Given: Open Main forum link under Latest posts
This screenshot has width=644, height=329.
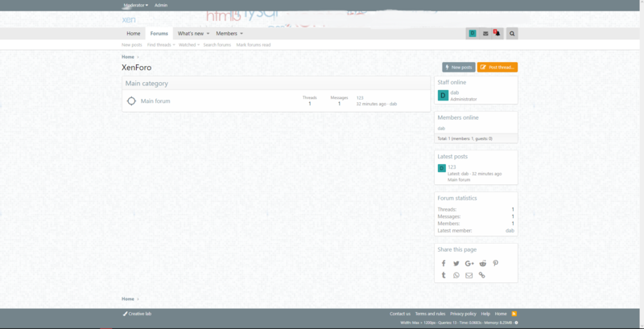Looking at the screenshot, I should pyautogui.click(x=459, y=179).
